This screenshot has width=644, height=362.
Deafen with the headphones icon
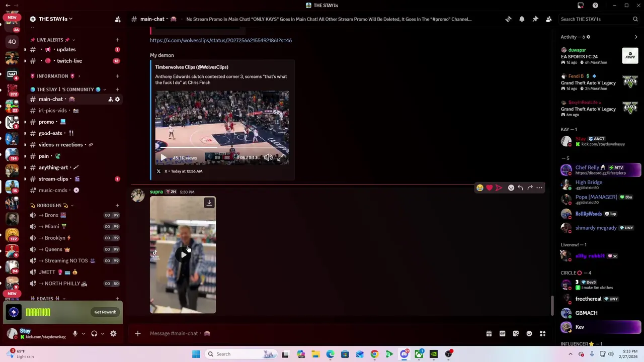point(94,334)
